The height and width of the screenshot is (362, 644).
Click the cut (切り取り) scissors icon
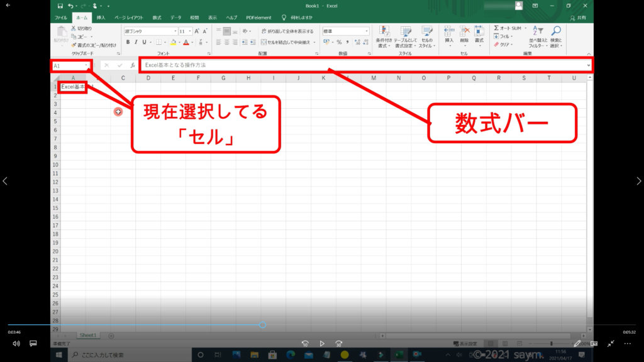point(74,29)
